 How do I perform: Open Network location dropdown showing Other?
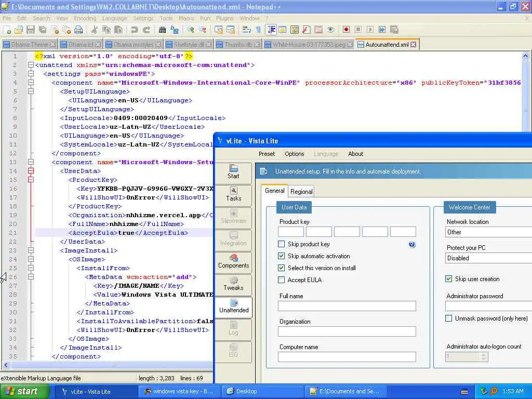coord(488,232)
